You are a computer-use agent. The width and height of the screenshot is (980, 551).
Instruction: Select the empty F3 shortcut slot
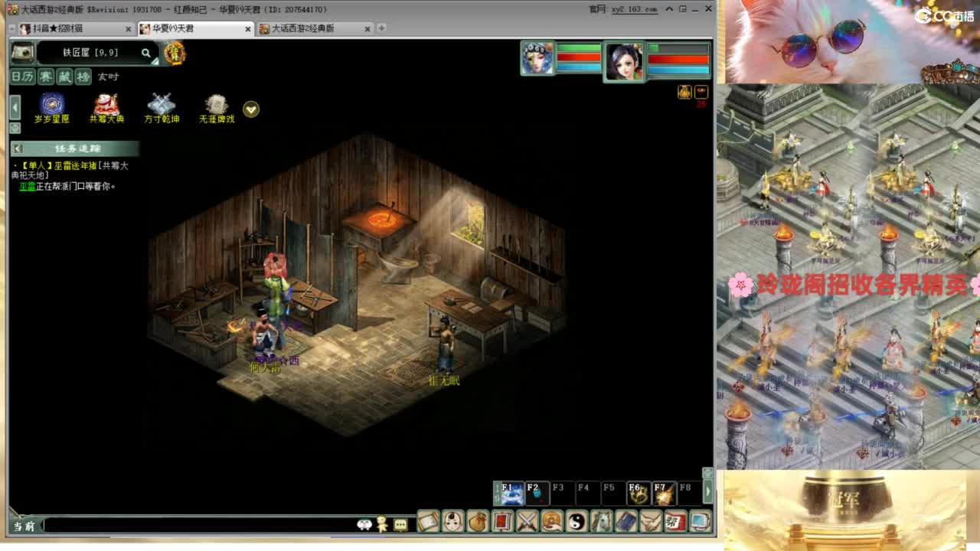563,493
